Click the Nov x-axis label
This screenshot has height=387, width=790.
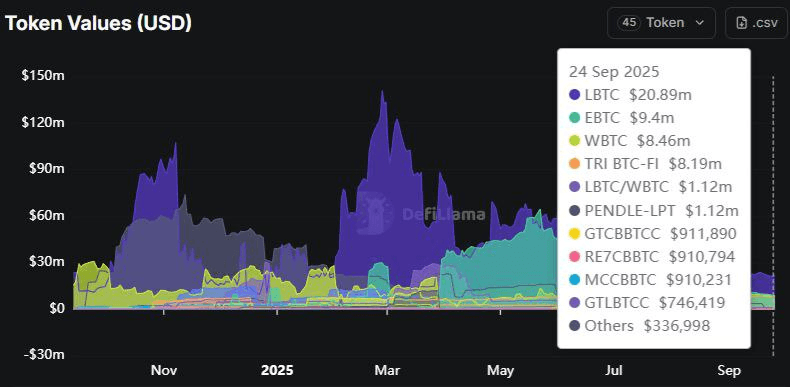pos(164,371)
